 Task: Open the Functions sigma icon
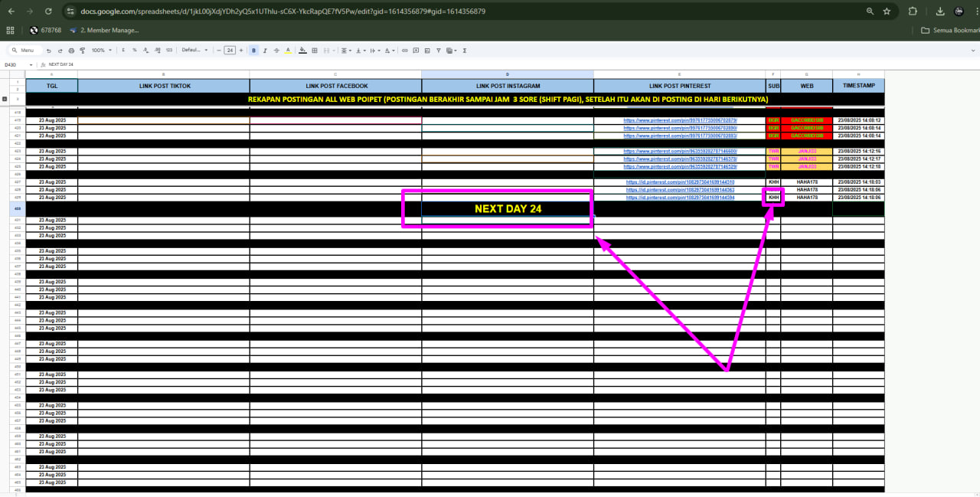[465, 51]
